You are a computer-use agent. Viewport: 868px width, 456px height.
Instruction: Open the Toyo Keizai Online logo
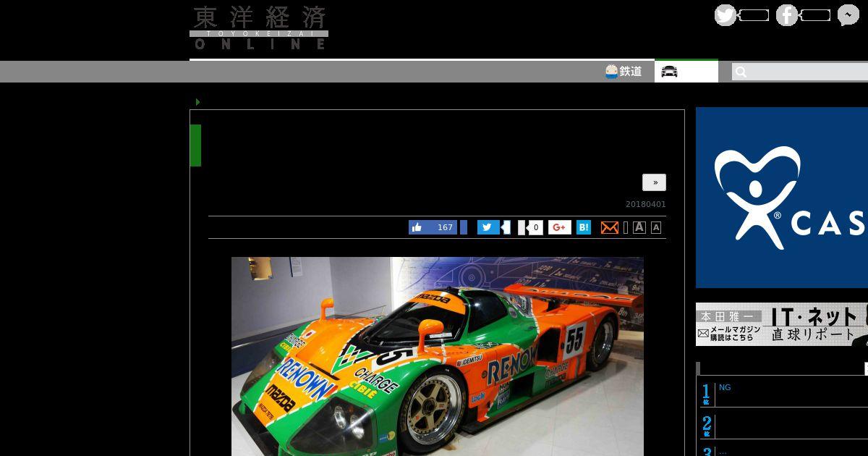coord(259,28)
